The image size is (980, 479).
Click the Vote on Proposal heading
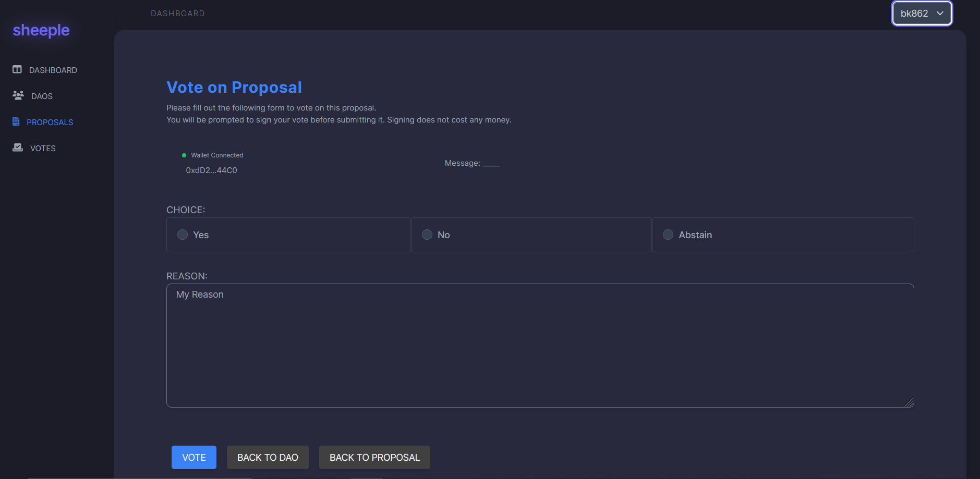coord(234,87)
